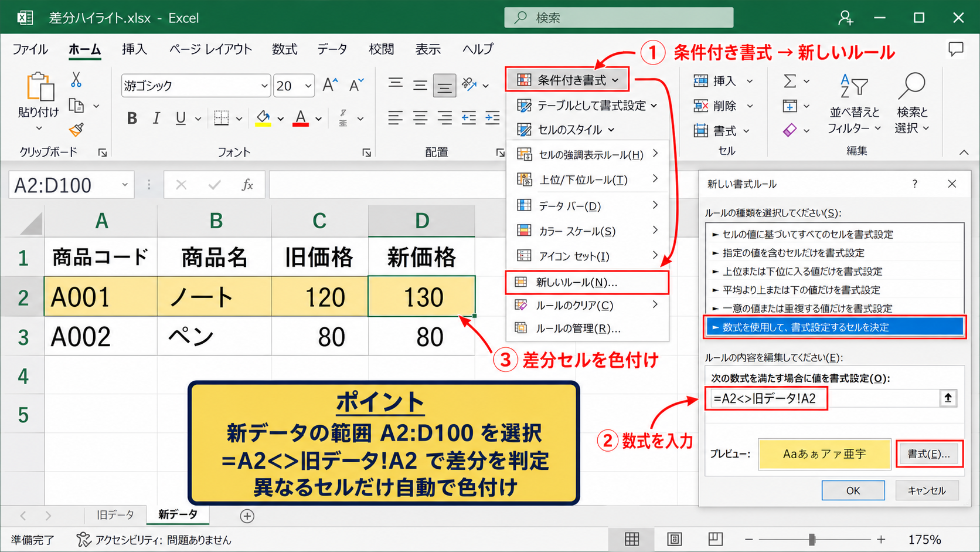Open the font color dropdown arrow

pos(318,119)
